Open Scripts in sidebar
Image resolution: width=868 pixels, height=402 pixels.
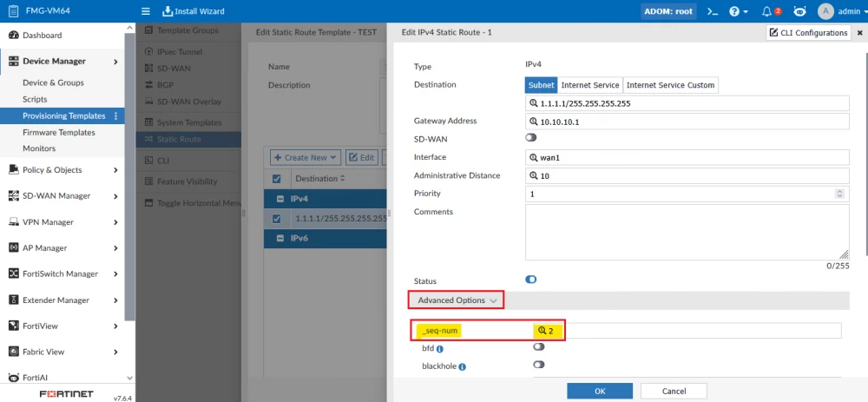[x=35, y=99]
